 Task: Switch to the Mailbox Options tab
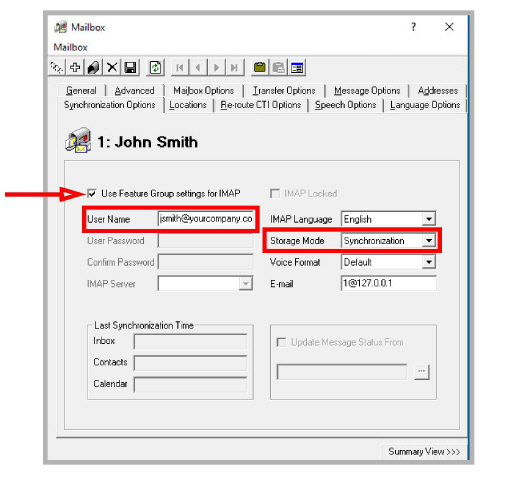point(204,91)
